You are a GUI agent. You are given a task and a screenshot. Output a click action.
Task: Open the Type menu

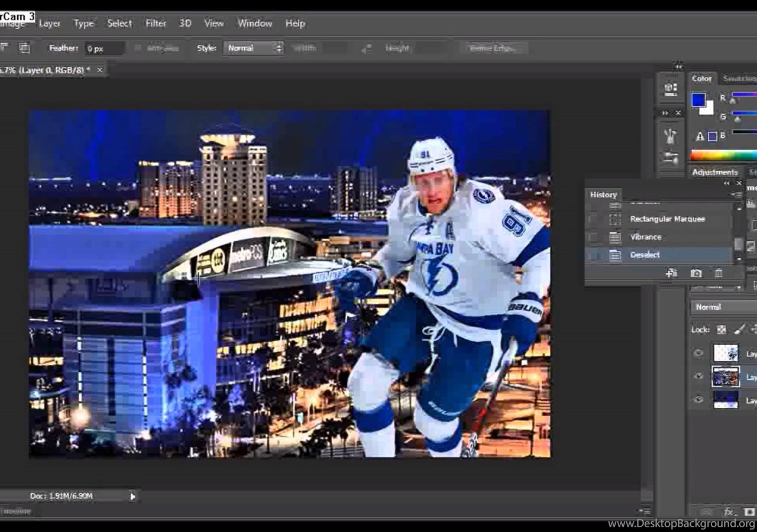click(83, 24)
